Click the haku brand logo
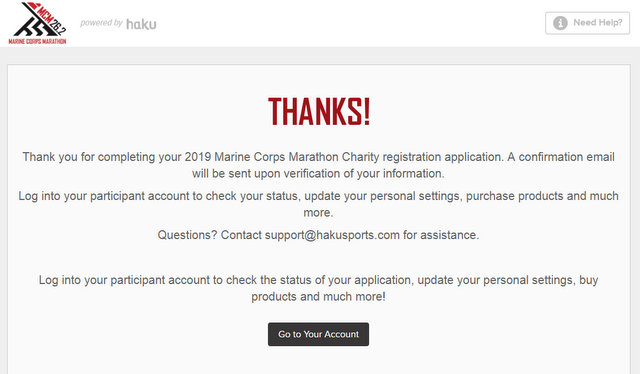Screen dimensions: 640x374 tap(141, 24)
